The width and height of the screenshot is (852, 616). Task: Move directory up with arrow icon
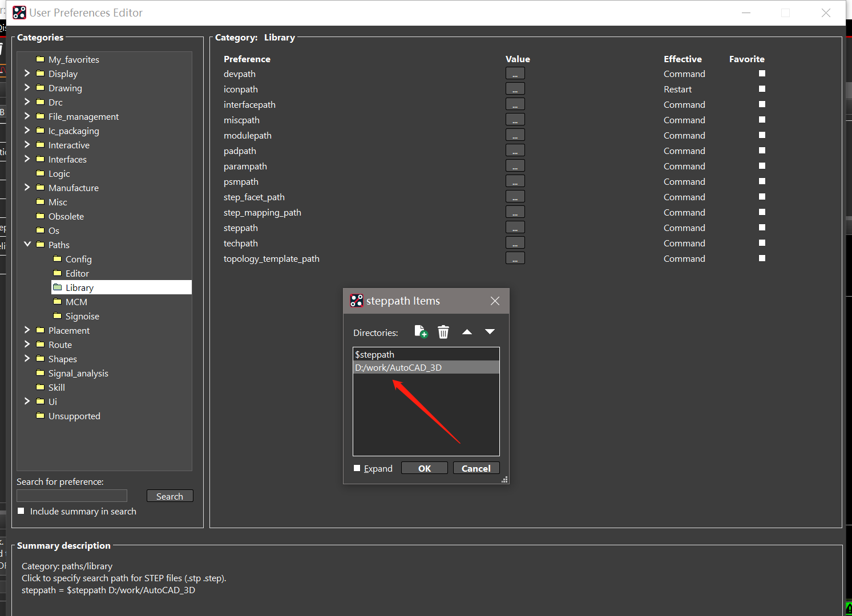[467, 332]
